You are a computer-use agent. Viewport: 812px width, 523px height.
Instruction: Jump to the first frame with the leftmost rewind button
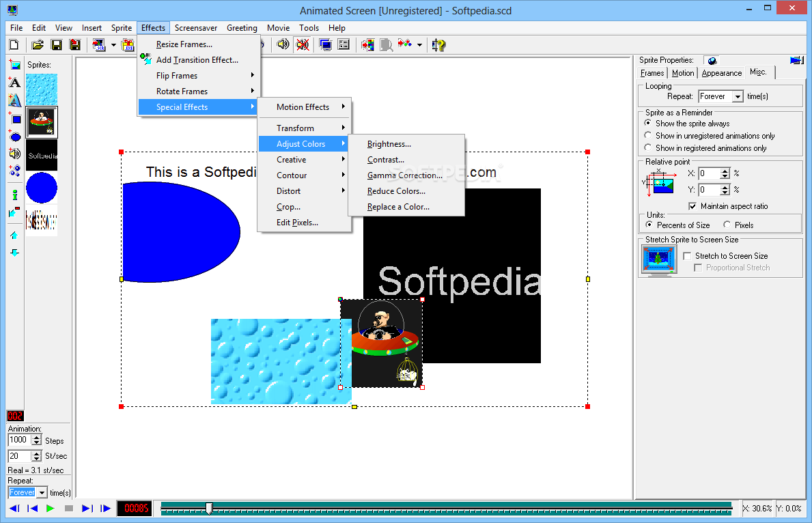click(x=14, y=509)
